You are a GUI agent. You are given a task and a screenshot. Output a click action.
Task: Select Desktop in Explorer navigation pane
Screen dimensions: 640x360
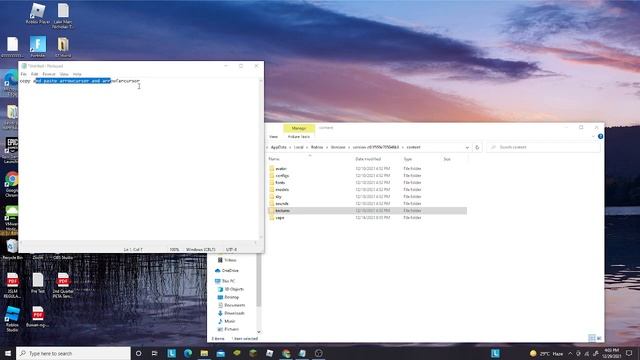[x=228, y=297]
